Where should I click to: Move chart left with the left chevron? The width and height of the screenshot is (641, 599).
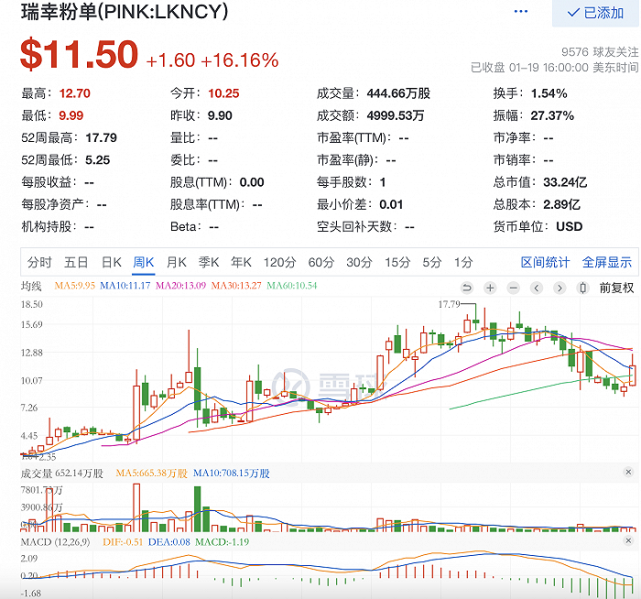[536, 288]
